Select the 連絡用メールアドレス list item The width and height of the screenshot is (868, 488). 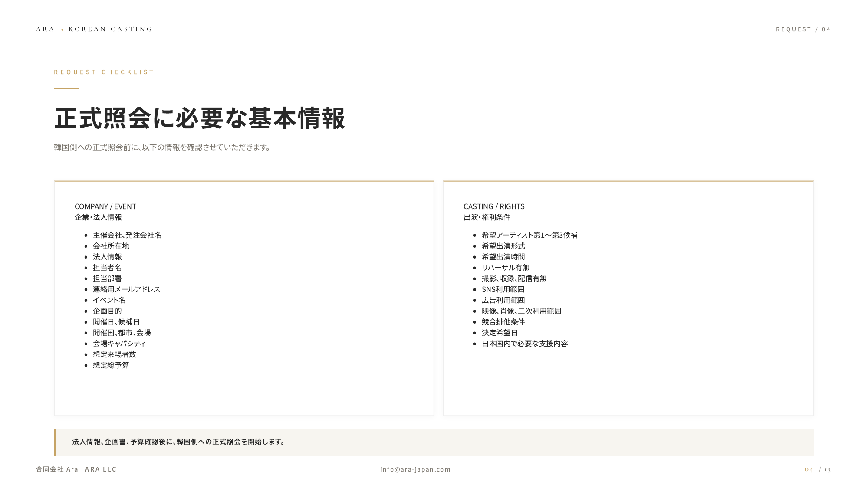(126, 289)
